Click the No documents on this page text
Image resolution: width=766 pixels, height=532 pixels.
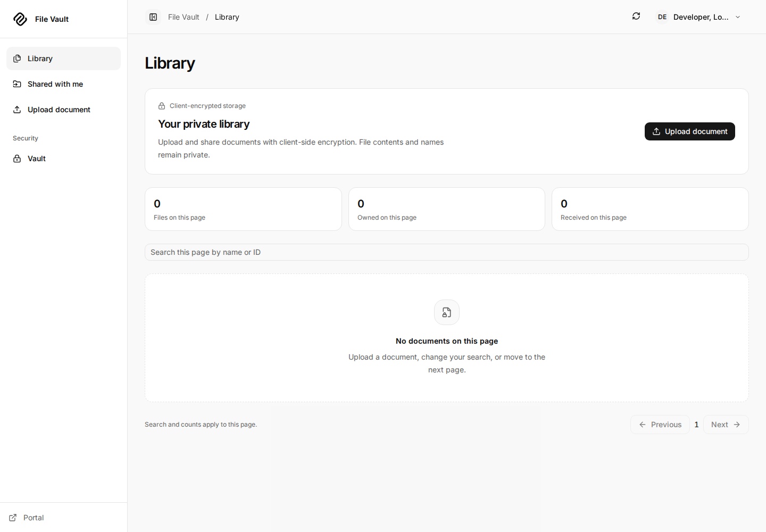[447, 341]
